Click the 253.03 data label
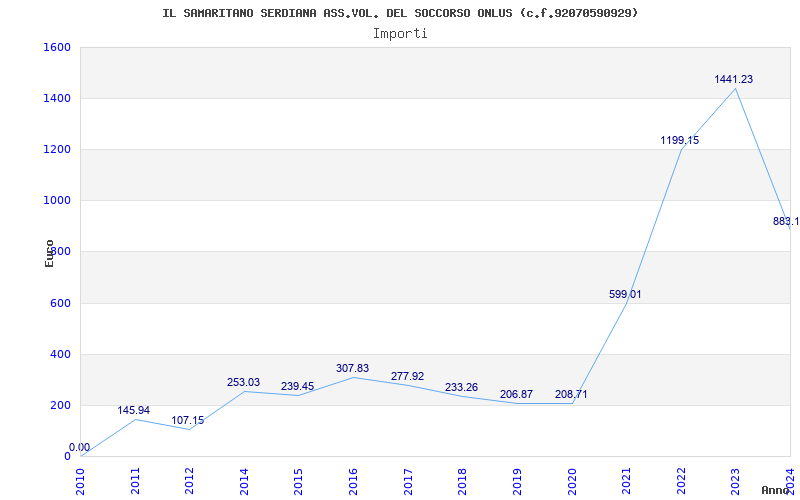This screenshot has width=800, height=500. pos(243,383)
